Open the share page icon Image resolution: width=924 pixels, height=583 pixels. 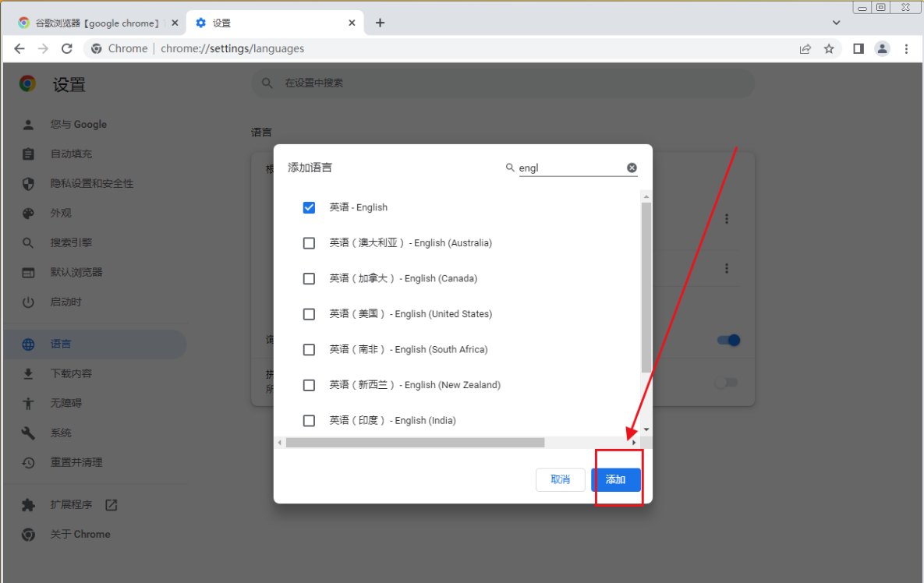point(805,48)
